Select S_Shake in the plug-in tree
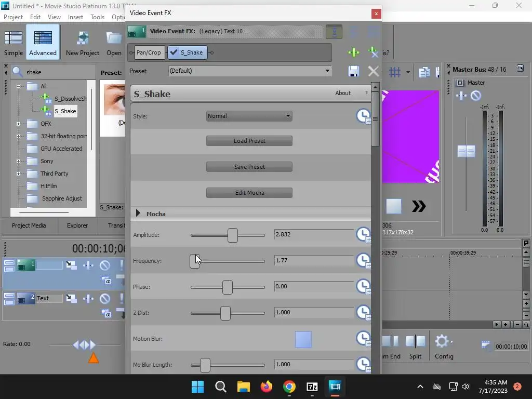 click(x=65, y=111)
